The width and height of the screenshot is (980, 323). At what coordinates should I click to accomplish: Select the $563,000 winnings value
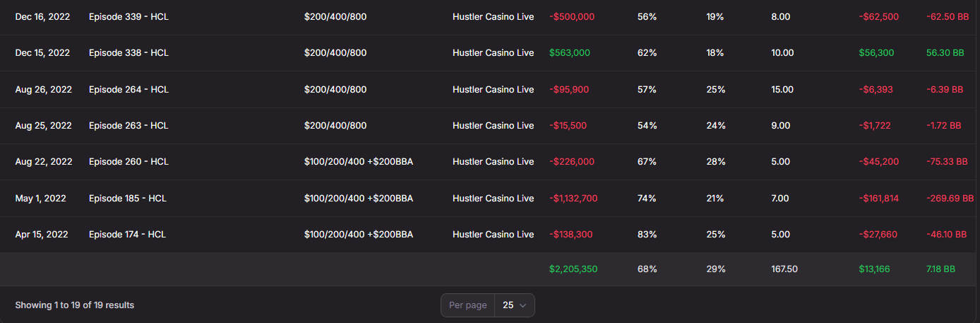[569, 53]
